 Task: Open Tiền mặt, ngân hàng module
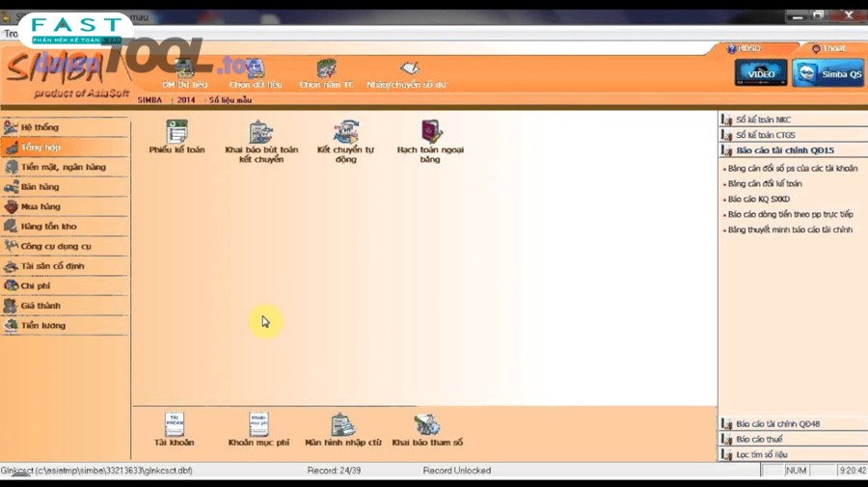[x=65, y=167]
